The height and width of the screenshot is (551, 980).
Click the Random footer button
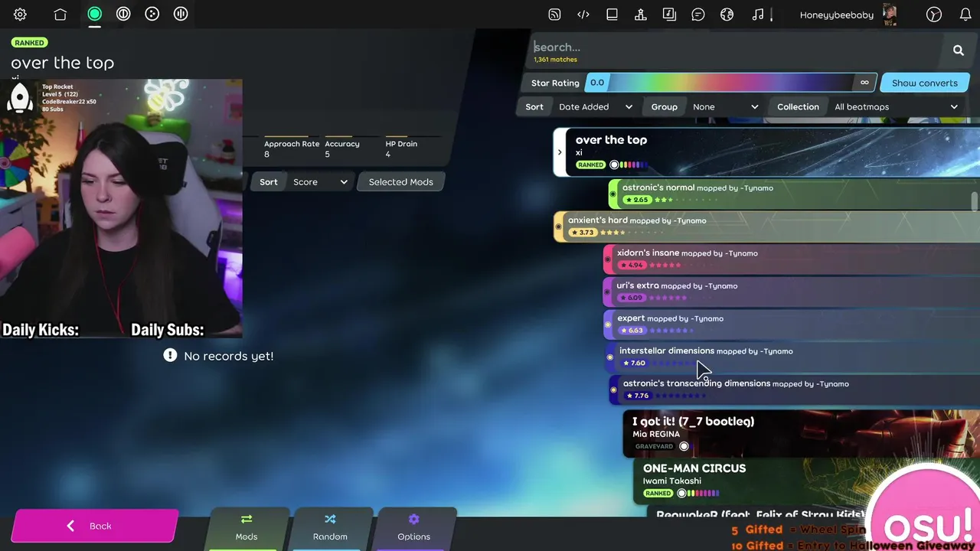click(330, 528)
